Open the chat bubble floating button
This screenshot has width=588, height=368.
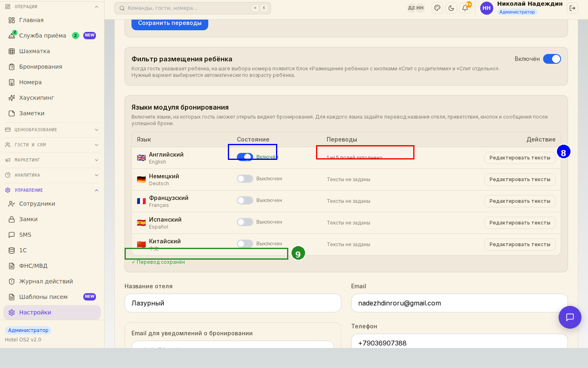point(570,317)
